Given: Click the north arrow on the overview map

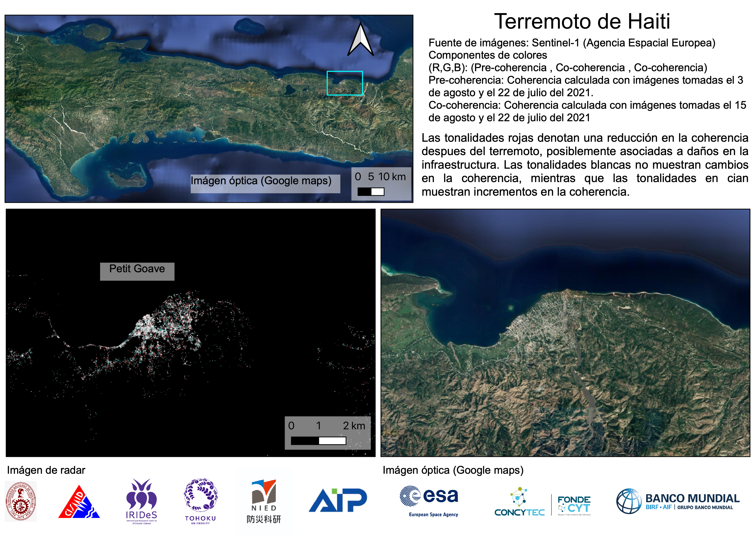Looking at the screenshot, I should (361, 39).
